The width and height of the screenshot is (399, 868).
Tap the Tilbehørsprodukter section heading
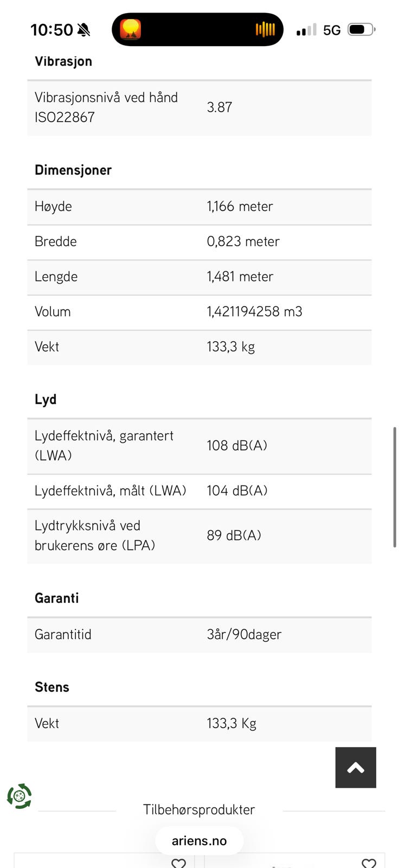click(199, 809)
